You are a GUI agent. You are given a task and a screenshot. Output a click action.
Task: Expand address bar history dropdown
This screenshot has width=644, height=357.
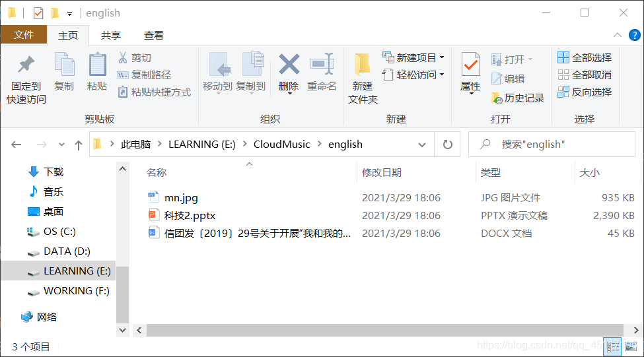422,145
